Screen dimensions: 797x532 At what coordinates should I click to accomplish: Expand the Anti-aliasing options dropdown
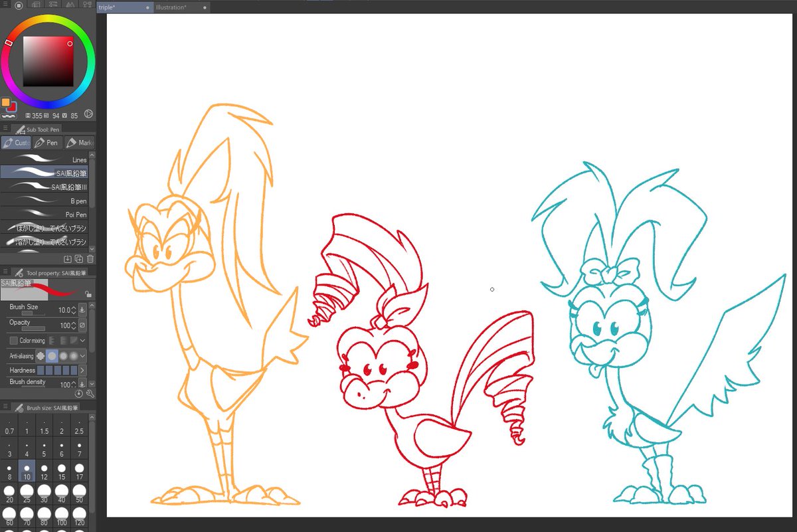pyautogui.click(x=82, y=356)
